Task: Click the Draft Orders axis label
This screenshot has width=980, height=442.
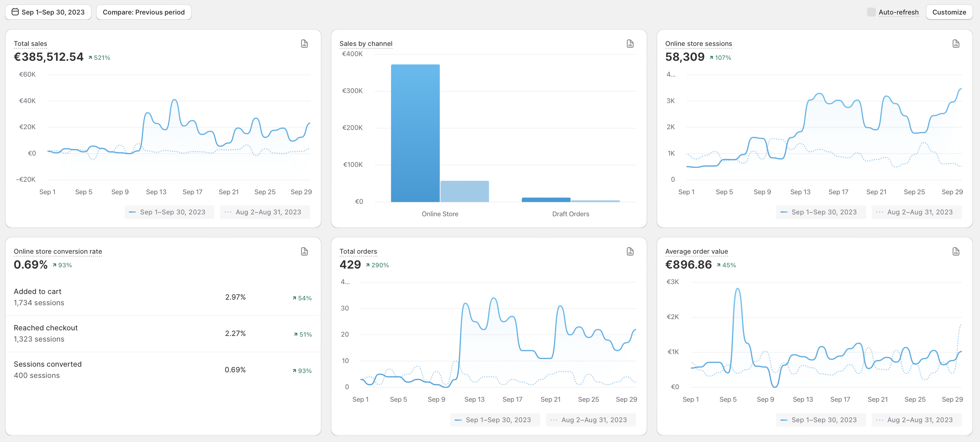Action: tap(570, 214)
